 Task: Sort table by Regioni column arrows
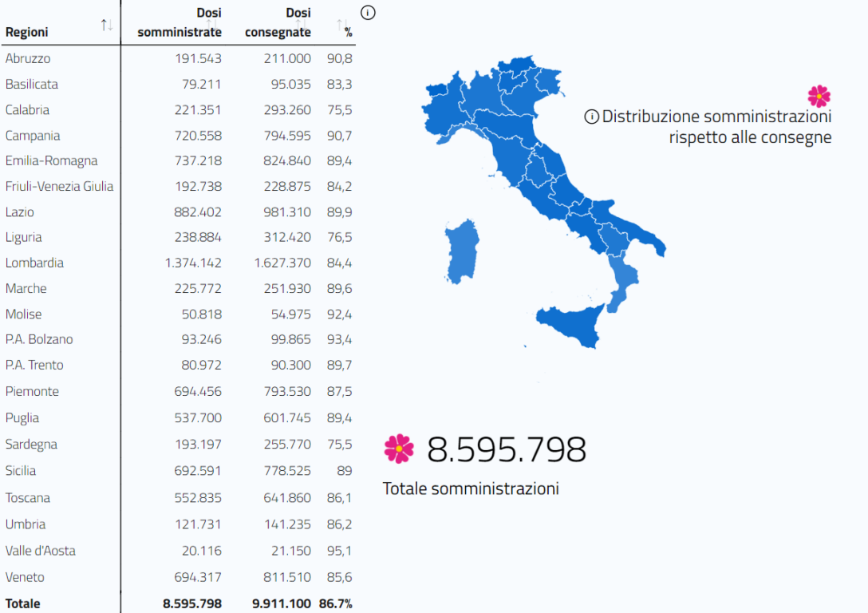tap(107, 26)
